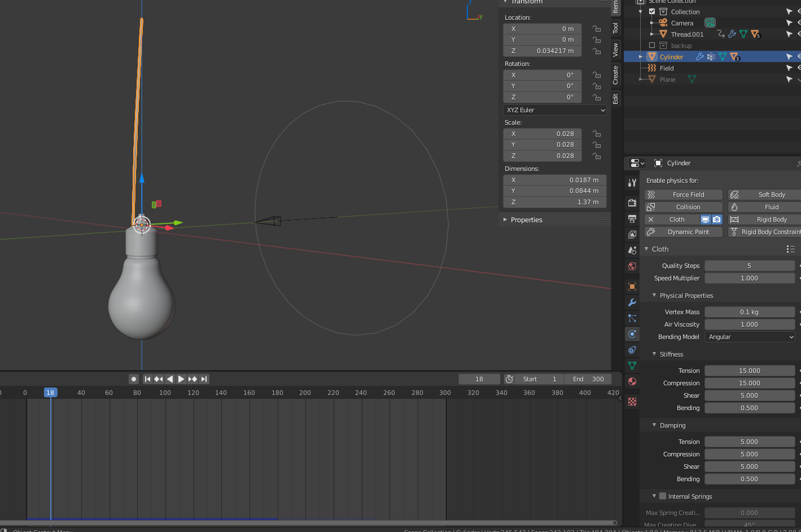Screen dimensions: 801x532
Task: Lock the Scale Y transform
Action: [x=597, y=144]
